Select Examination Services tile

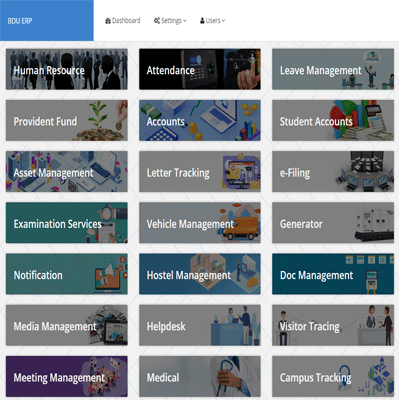coord(67,223)
